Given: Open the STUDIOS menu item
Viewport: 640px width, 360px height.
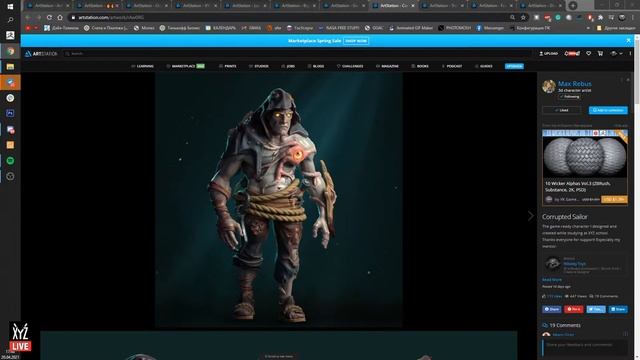Looking at the screenshot, I should coord(259,66).
